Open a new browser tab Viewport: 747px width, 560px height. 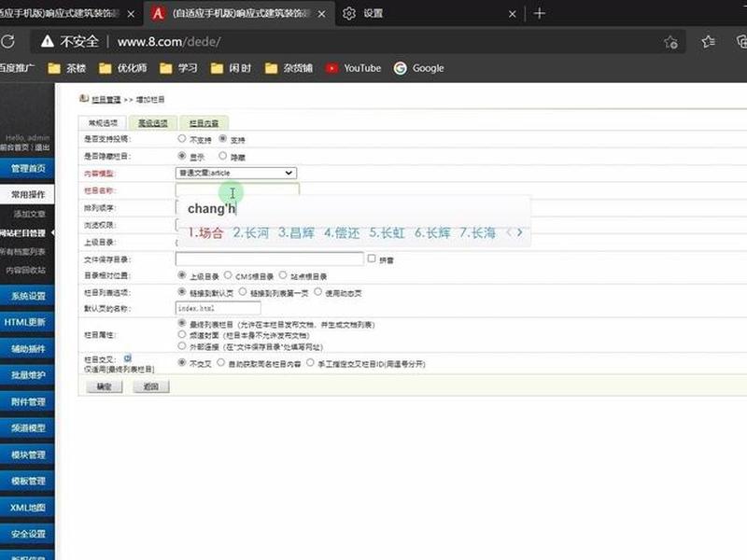(540, 13)
